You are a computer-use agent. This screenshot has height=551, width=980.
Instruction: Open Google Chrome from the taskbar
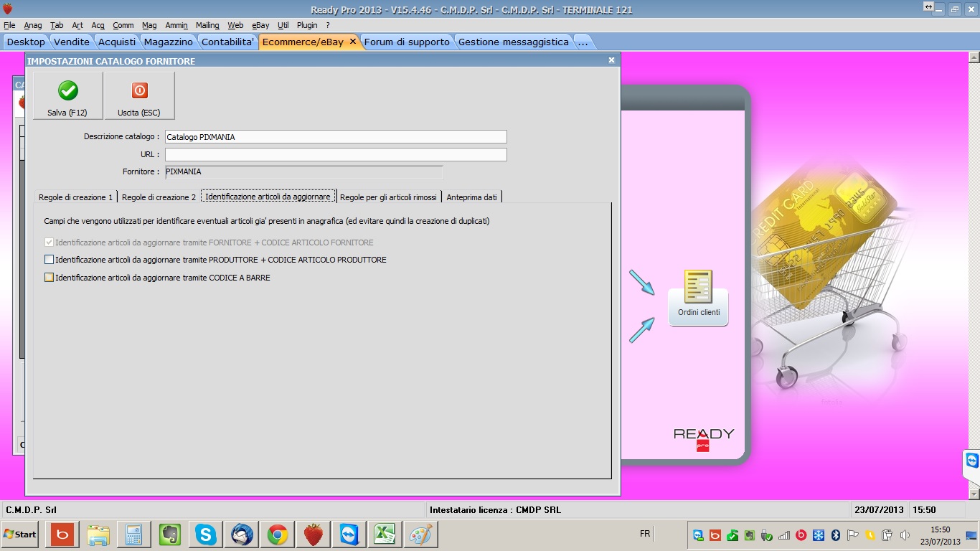(278, 534)
